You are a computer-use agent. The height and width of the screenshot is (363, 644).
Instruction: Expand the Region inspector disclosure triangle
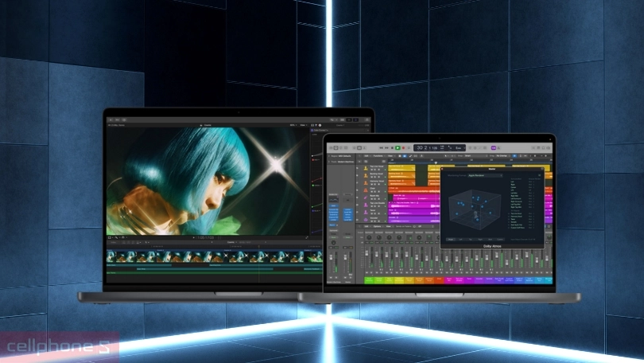329,156
